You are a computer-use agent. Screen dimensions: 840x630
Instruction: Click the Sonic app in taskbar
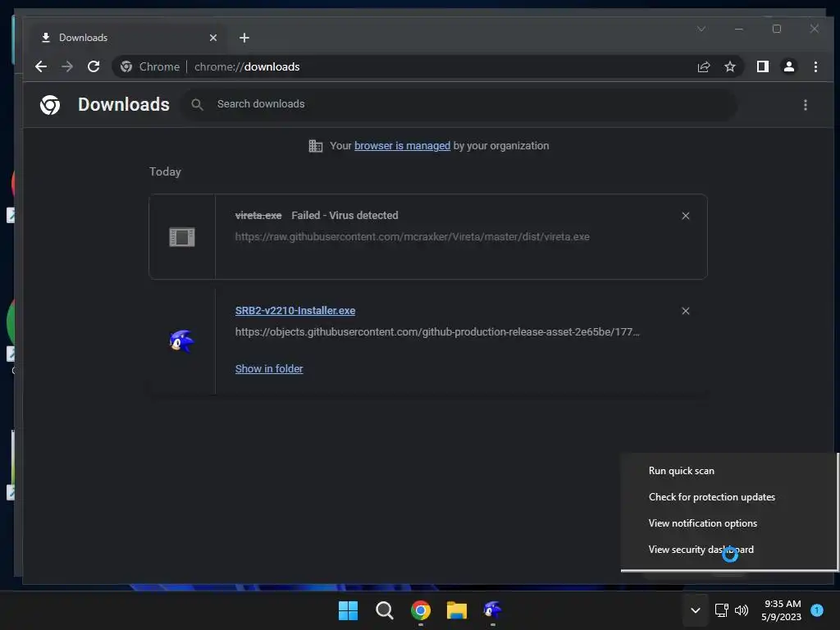click(493, 610)
